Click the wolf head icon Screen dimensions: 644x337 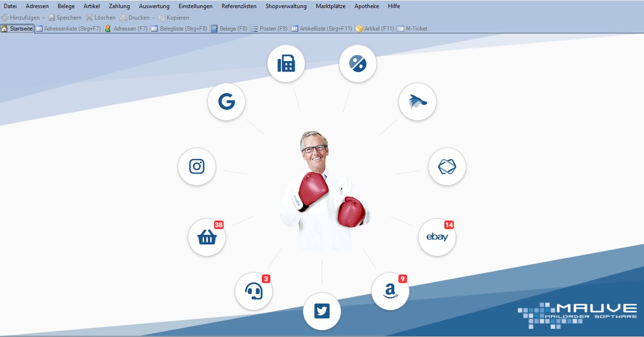pos(418,102)
